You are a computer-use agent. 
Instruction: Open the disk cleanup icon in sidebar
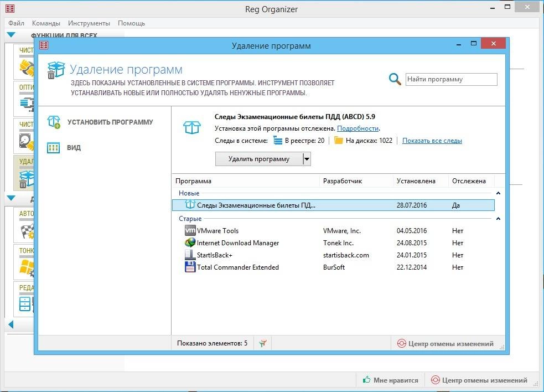coord(27,141)
